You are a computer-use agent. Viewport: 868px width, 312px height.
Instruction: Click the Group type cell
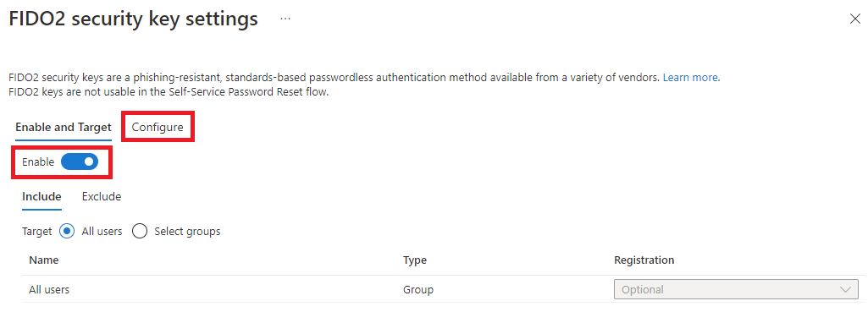pos(418,289)
